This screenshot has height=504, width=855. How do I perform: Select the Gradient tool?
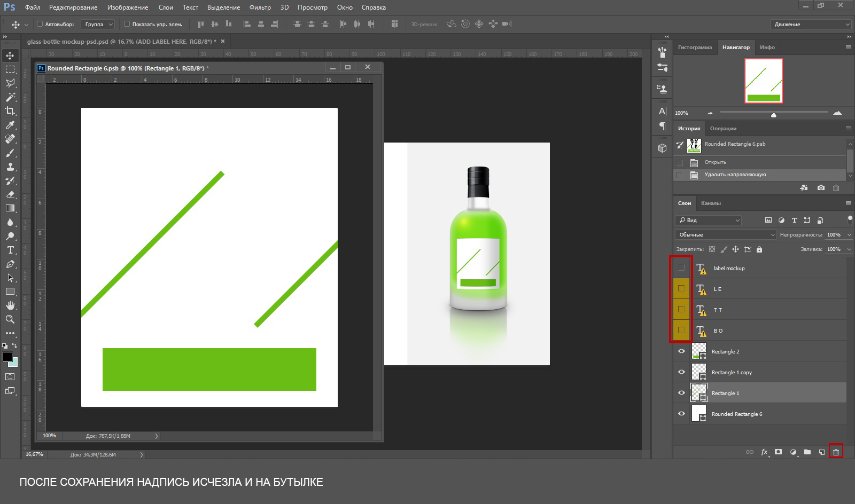[x=10, y=208]
